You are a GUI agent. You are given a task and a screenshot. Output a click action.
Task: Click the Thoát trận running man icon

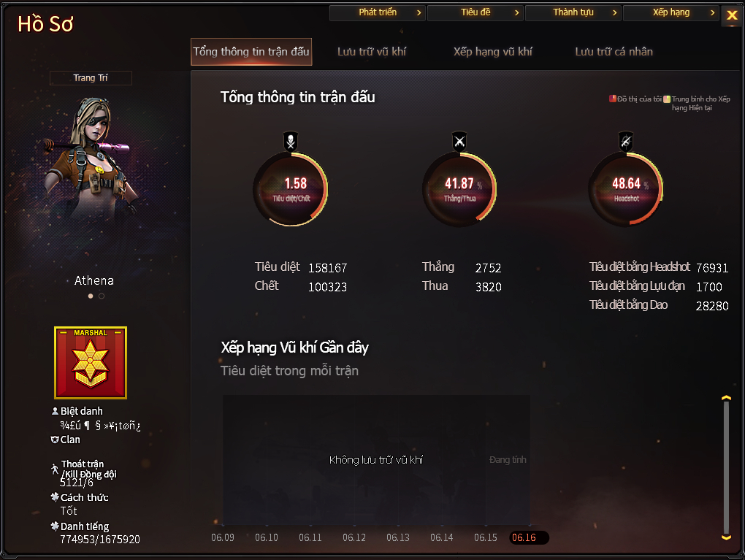click(x=55, y=469)
